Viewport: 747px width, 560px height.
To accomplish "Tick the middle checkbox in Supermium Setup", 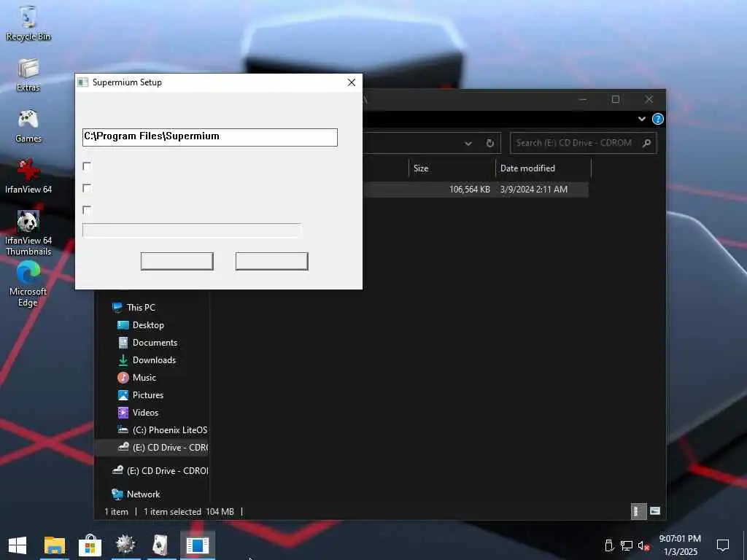I will 87,188.
